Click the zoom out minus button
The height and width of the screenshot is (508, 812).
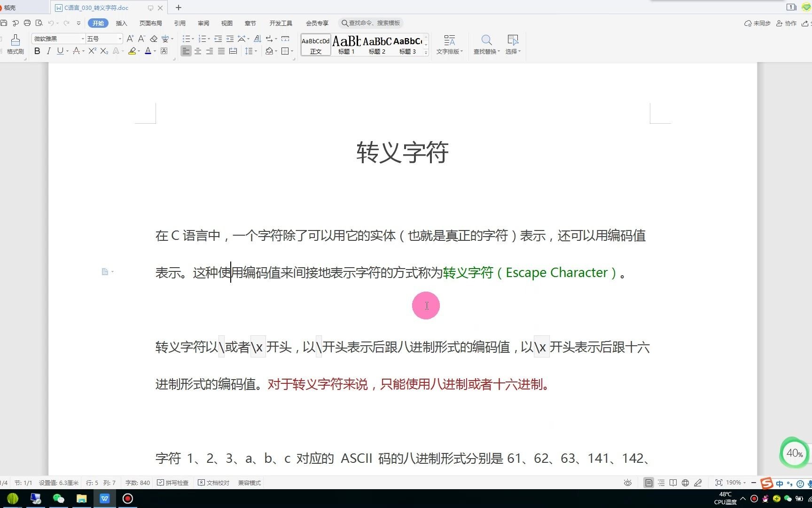(x=754, y=483)
